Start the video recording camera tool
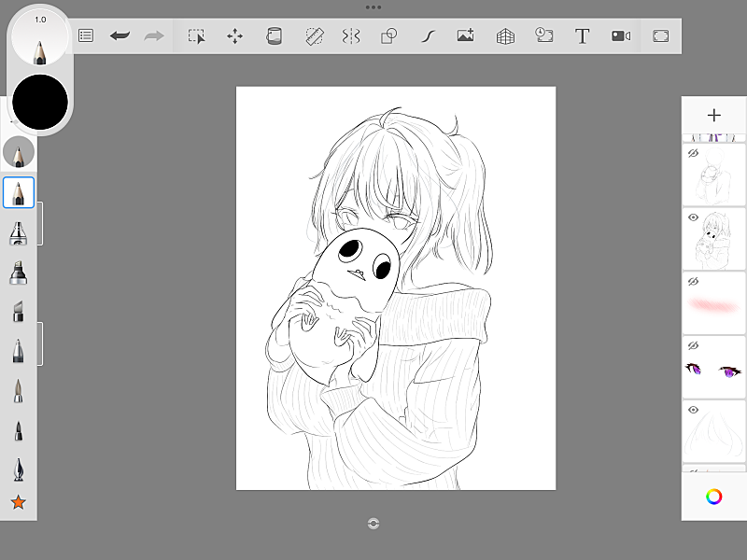Image resolution: width=747 pixels, height=560 pixels. [x=621, y=36]
